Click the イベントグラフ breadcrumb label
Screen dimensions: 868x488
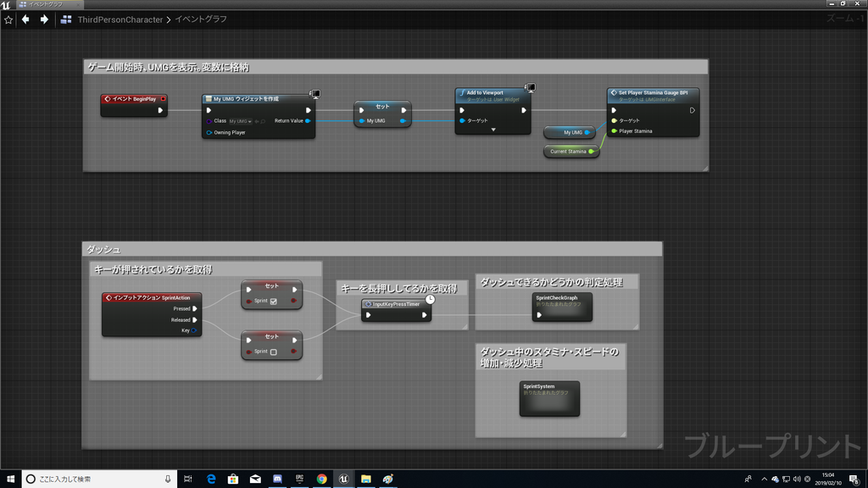201,19
